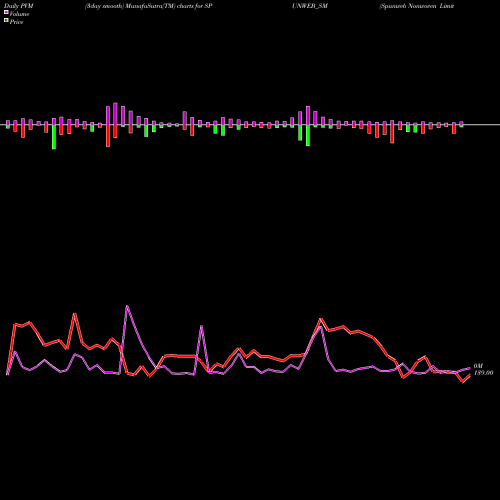Click the 189.00 price value label
The width and height of the screenshot is (500, 500).
[483, 373]
